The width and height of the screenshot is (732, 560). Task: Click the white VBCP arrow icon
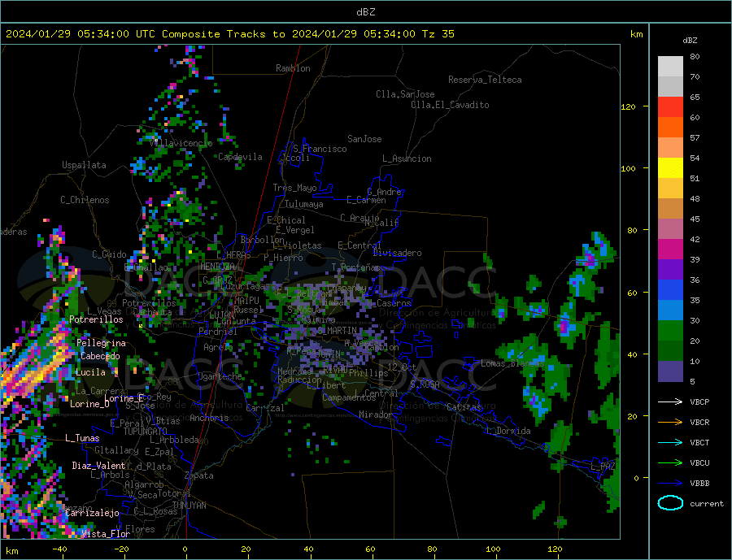pos(670,402)
